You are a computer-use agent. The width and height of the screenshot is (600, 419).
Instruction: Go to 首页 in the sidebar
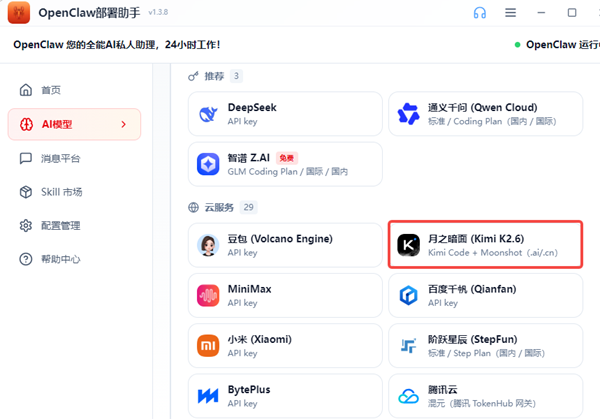tap(74, 90)
